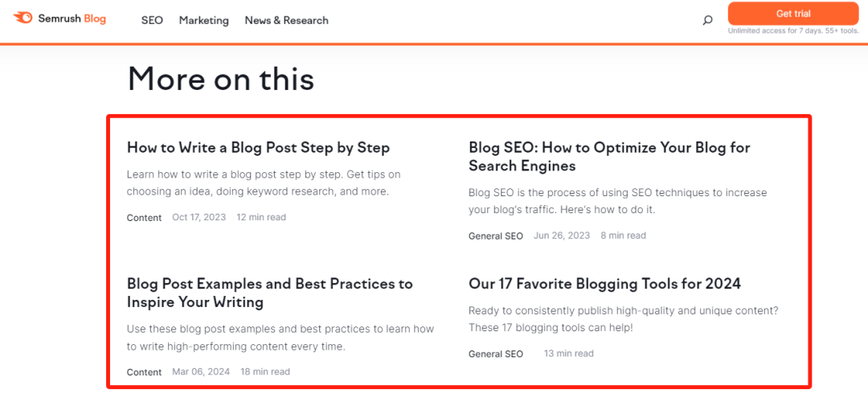The width and height of the screenshot is (868, 410).
Task: Click General SEO tag under the Blogging Tools article
Action: tap(495, 354)
